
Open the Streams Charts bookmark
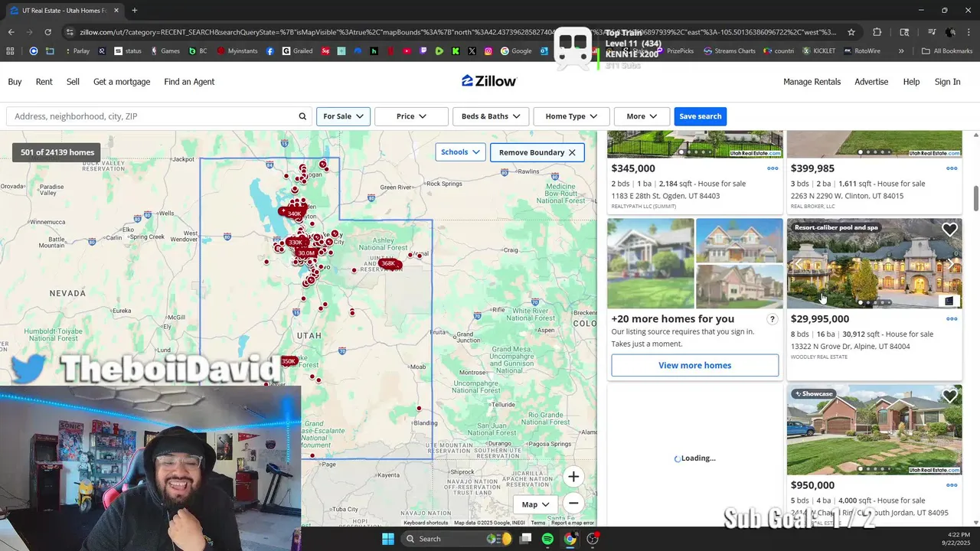[x=729, y=51]
